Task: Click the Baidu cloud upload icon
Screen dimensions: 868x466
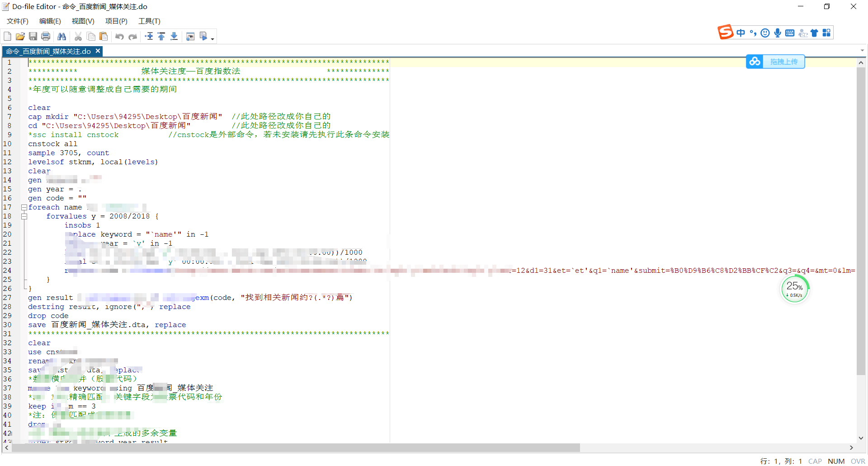Action: [755, 62]
